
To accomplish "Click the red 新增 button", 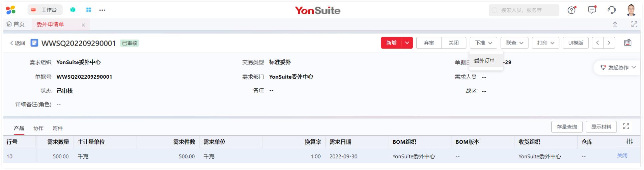I will 391,43.
